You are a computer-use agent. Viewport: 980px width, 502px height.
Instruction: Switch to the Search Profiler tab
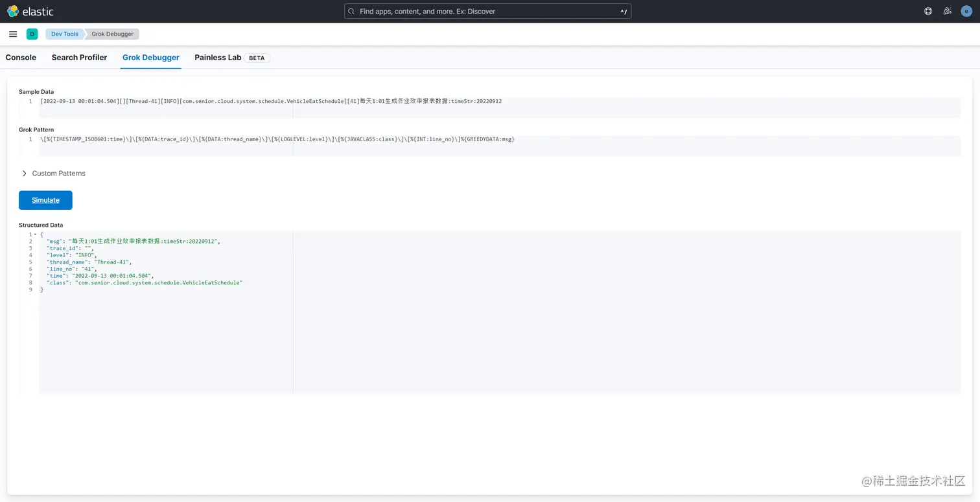[x=79, y=58]
